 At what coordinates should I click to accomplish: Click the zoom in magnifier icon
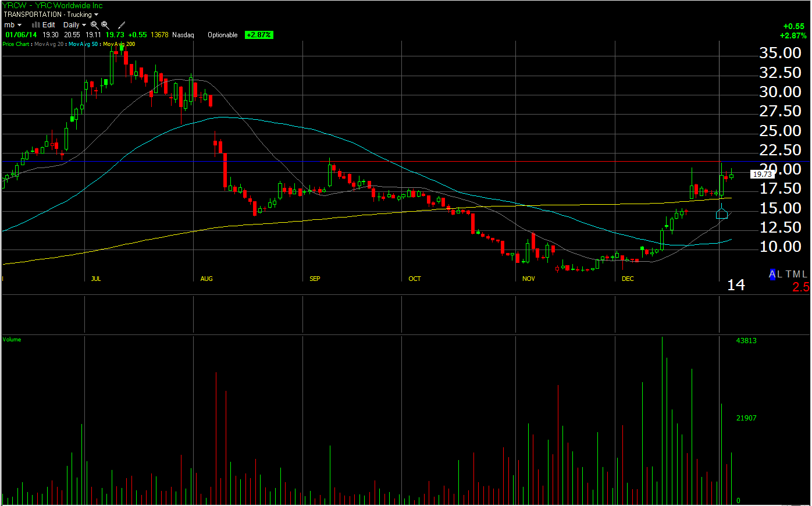pos(94,25)
